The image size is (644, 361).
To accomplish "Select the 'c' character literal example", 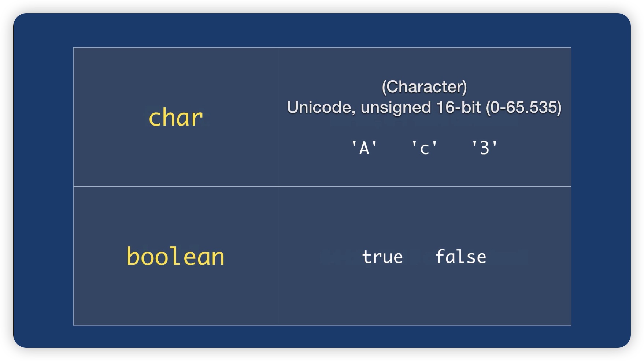I will [x=424, y=148].
